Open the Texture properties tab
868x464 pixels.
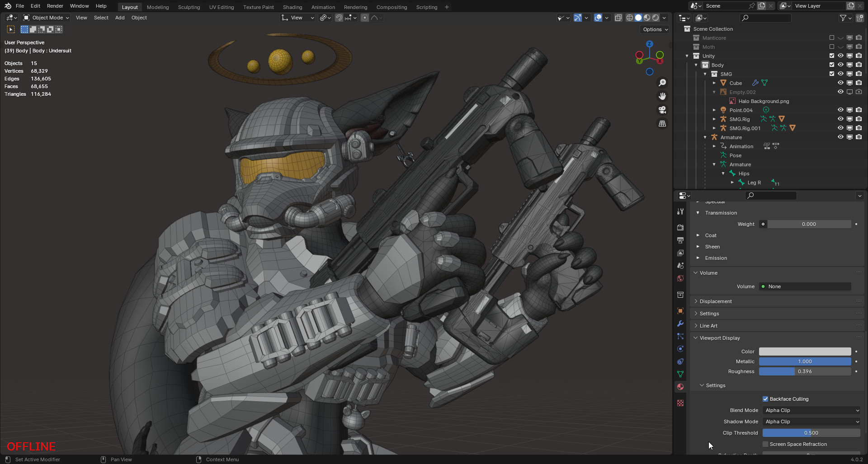pyautogui.click(x=680, y=403)
